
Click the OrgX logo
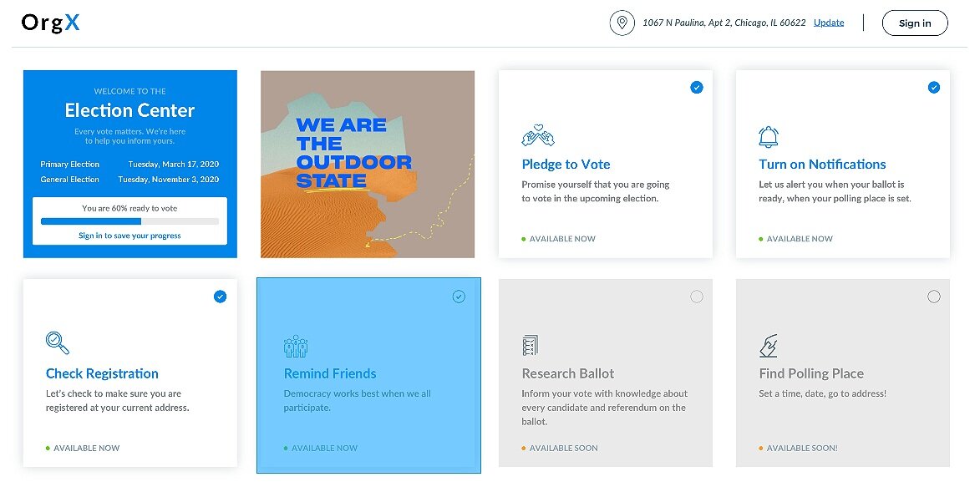[x=51, y=23]
